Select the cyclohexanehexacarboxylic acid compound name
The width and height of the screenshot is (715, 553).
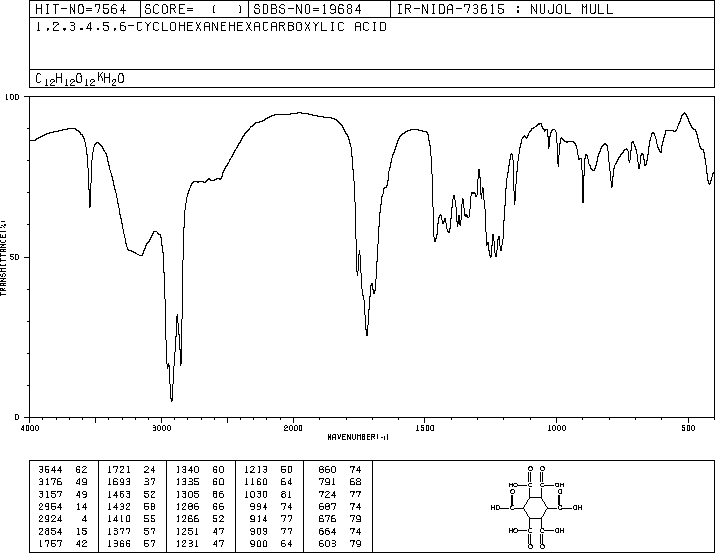(x=211, y=27)
